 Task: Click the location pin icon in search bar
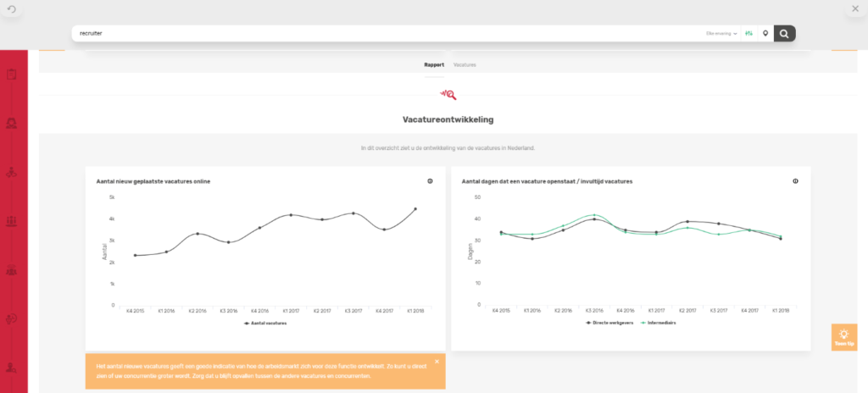pyautogui.click(x=765, y=33)
